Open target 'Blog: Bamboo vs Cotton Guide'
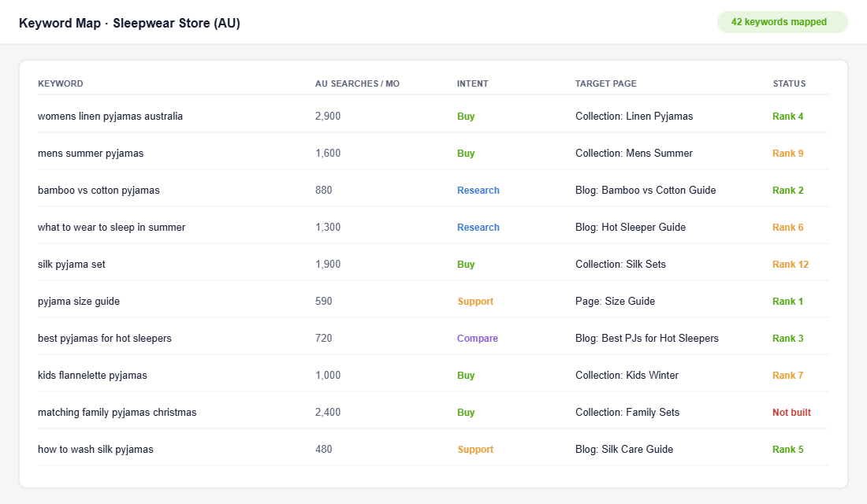The height and width of the screenshot is (504, 867). coord(646,190)
